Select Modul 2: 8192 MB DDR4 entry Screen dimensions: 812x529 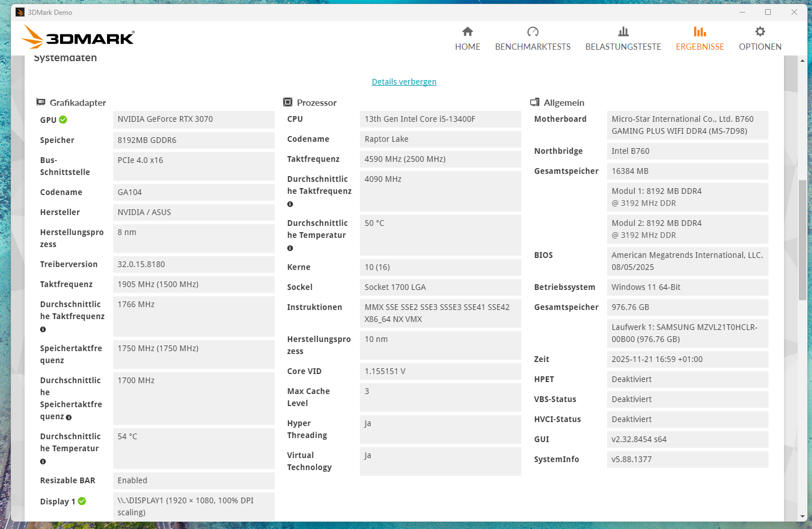(688, 229)
